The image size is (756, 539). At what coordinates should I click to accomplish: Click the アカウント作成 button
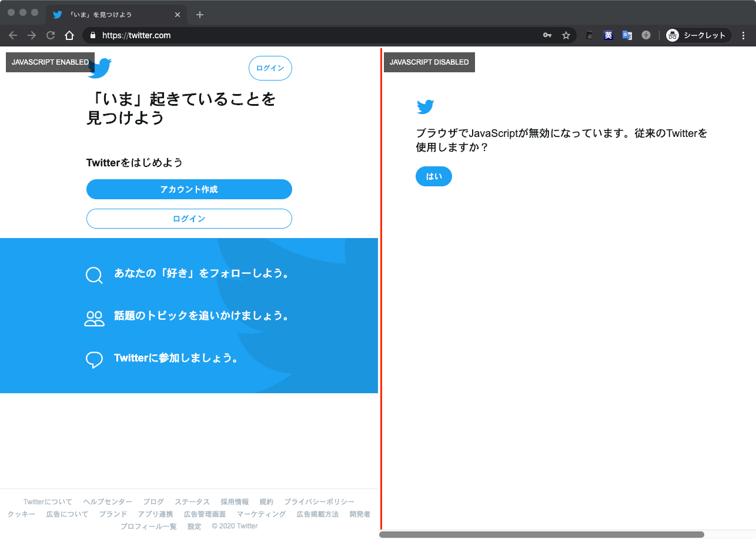[x=189, y=189]
